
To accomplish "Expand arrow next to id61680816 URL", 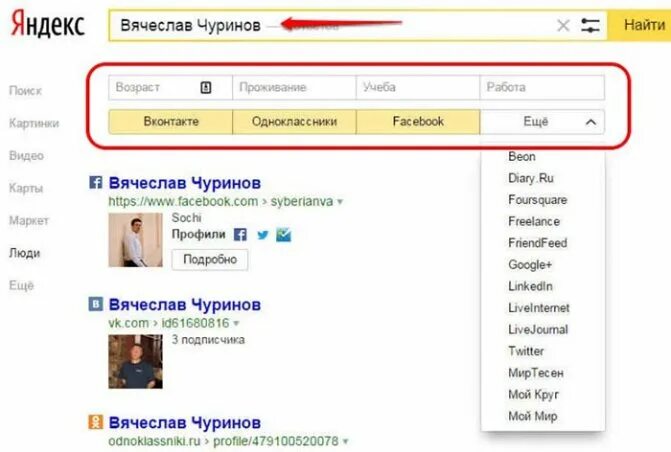I will (x=236, y=324).
